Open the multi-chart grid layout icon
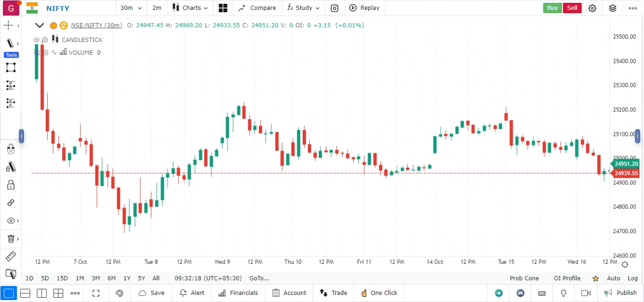The height and width of the screenshot is (302, 644). (x=223, y=8)
